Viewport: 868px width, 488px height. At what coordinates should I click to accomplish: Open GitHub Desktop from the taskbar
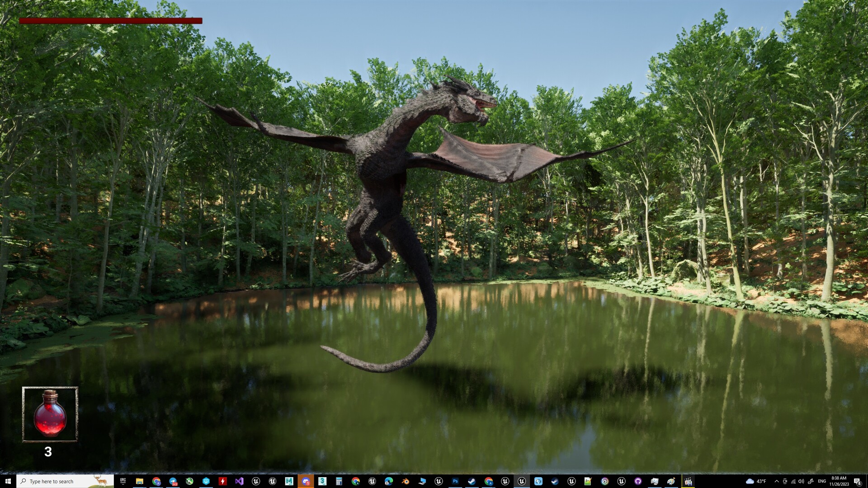[637, 480]
